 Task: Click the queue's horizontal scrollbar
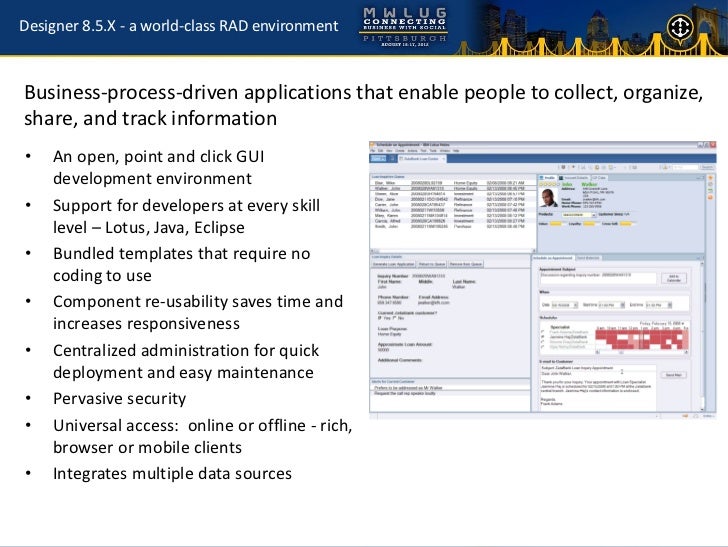pyautogui.click(x=453, y=251)
